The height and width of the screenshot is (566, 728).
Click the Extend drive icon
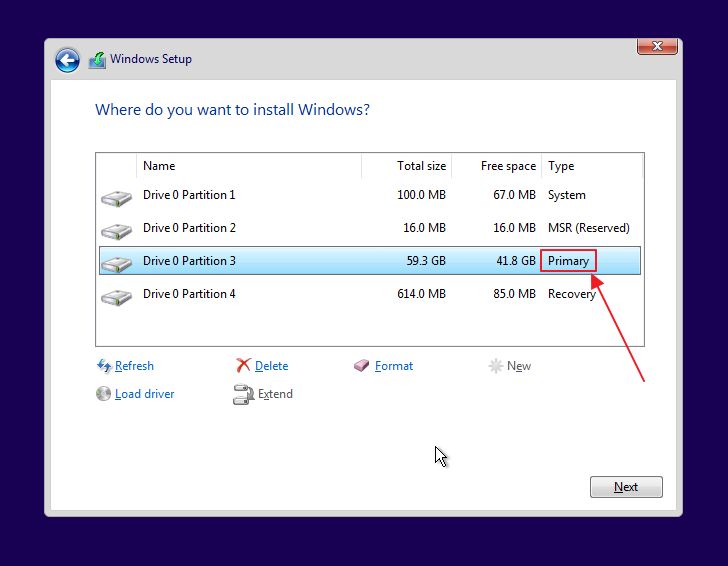click(243, 394)
